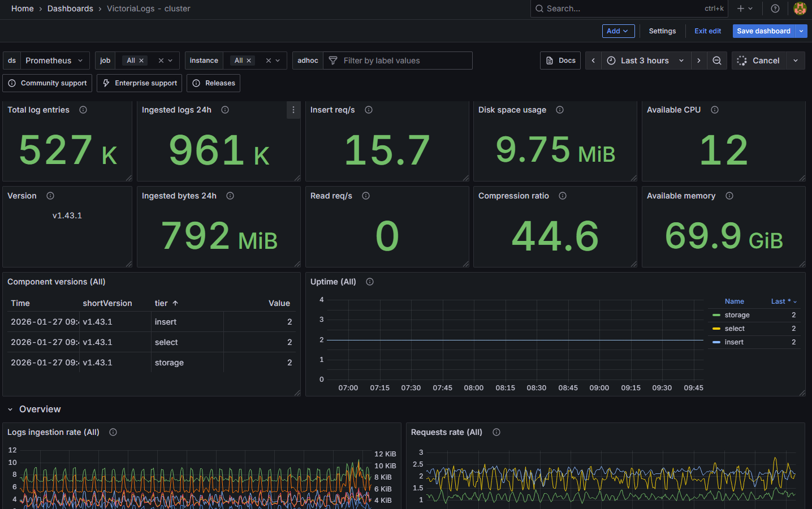Open the Add dropdown menu
Image resolution: width=812 pixels, height=509 pixels.
(x=617, y=31)
